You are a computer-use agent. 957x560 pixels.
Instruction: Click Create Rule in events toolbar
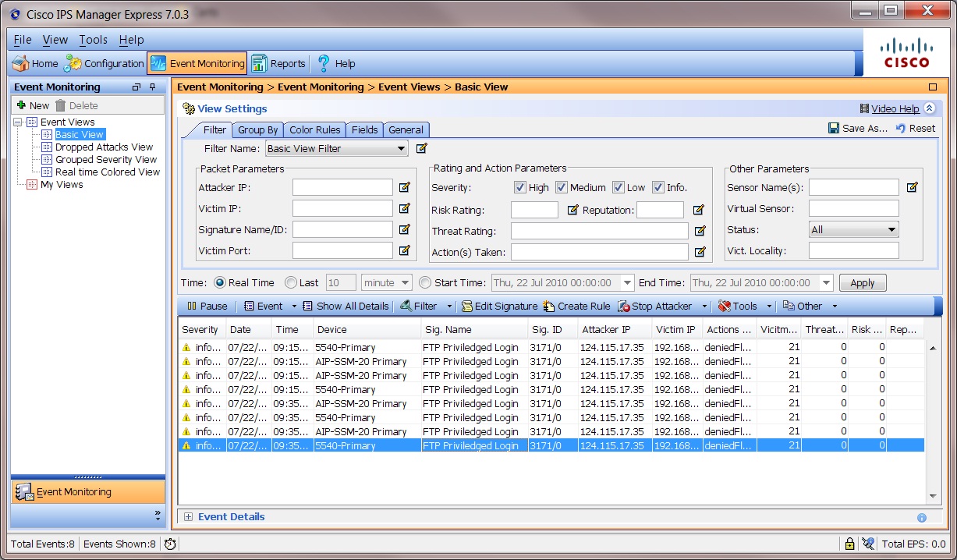point(577,307)
